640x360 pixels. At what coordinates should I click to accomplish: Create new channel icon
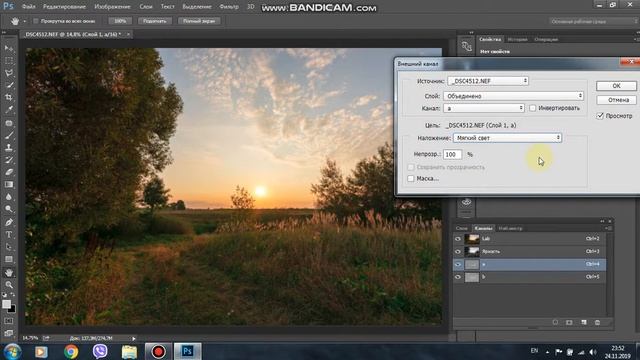(x=584, y=322)
